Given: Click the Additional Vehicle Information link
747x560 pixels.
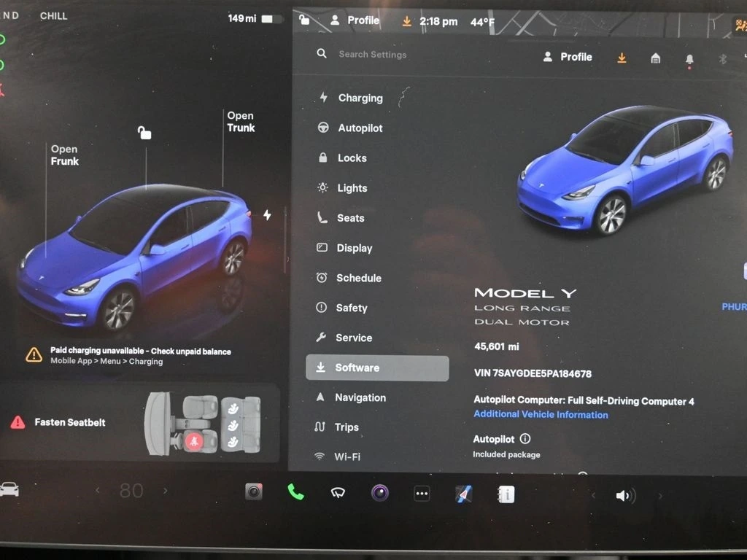Looking at the screenshot, I should (x=541, y=414).
